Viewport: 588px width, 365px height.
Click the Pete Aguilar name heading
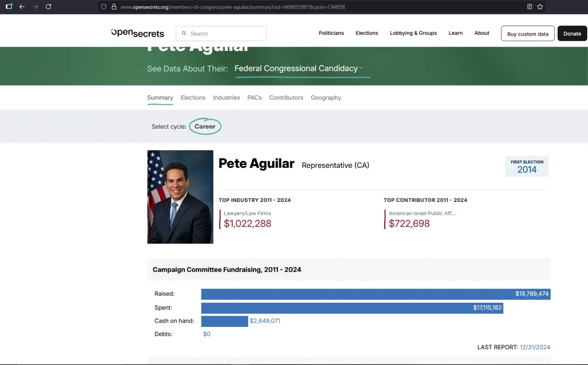[256, 163]
